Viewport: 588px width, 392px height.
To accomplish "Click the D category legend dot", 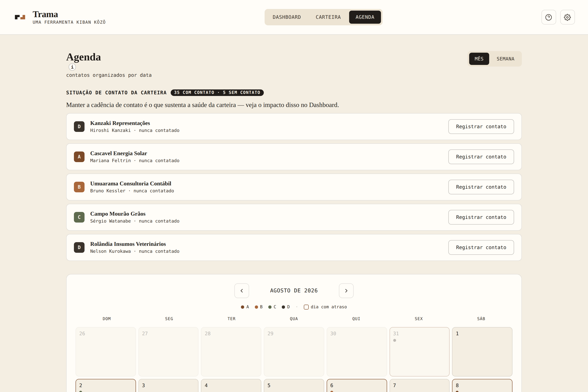I will point(283,307).
